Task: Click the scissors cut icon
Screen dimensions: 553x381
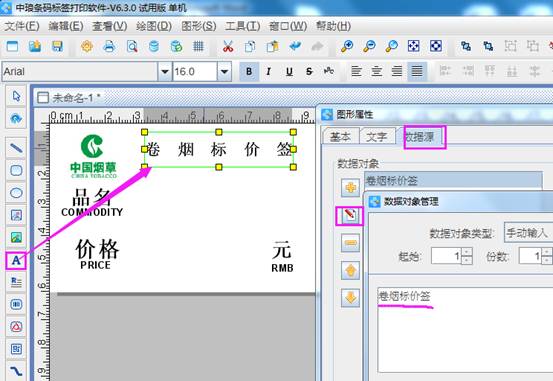Action: point(227,47)
